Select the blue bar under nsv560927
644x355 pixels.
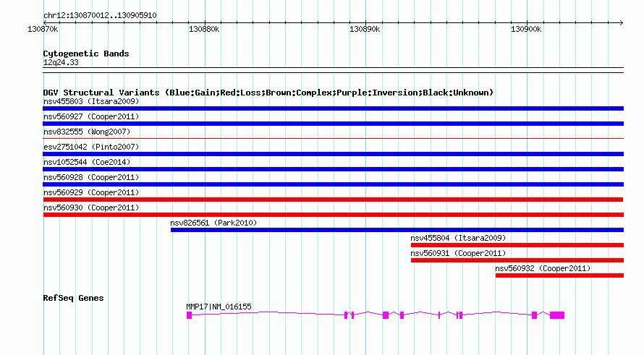pos(333,124)
